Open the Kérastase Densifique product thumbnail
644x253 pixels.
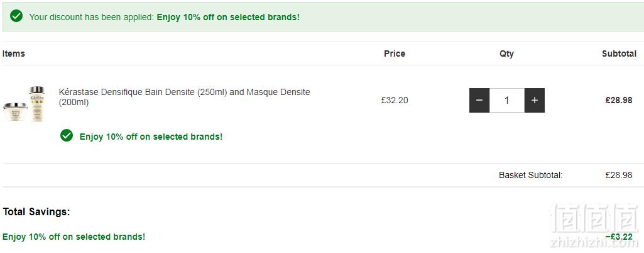click(x=25, y=104)
